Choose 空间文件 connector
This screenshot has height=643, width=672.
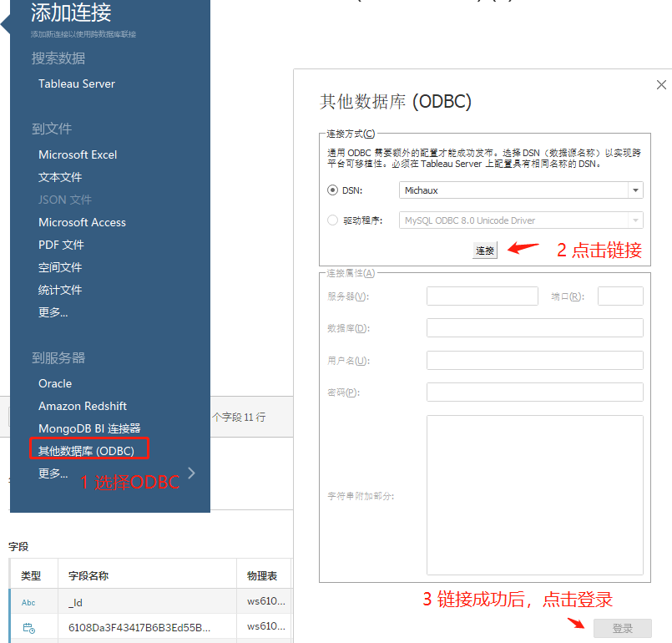[x=60, y=267]
